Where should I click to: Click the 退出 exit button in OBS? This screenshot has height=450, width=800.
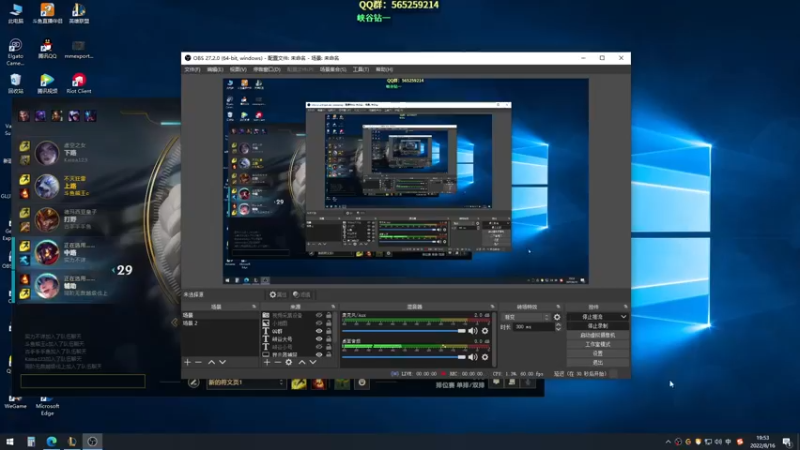pyautogui.click(x=597, y=362)
